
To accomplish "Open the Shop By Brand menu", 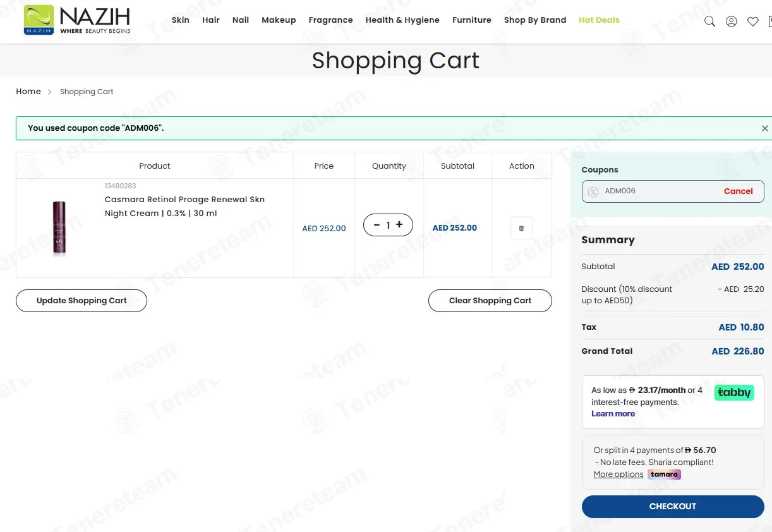I will tap(535, 20).
